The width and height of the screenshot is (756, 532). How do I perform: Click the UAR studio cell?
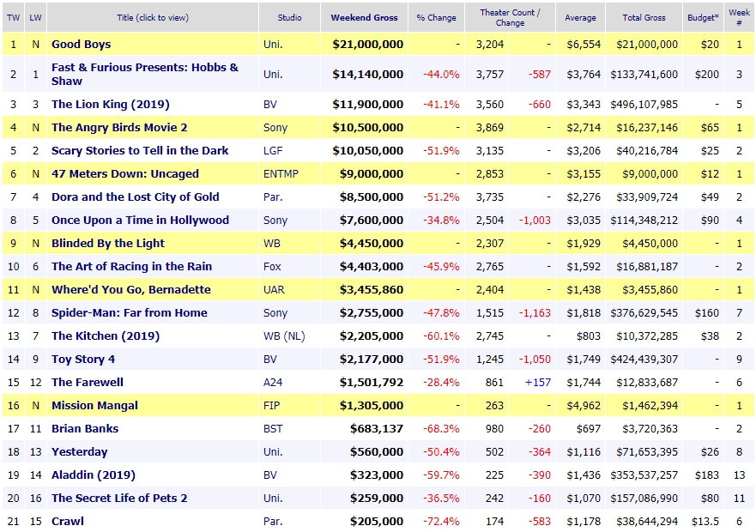274,290
